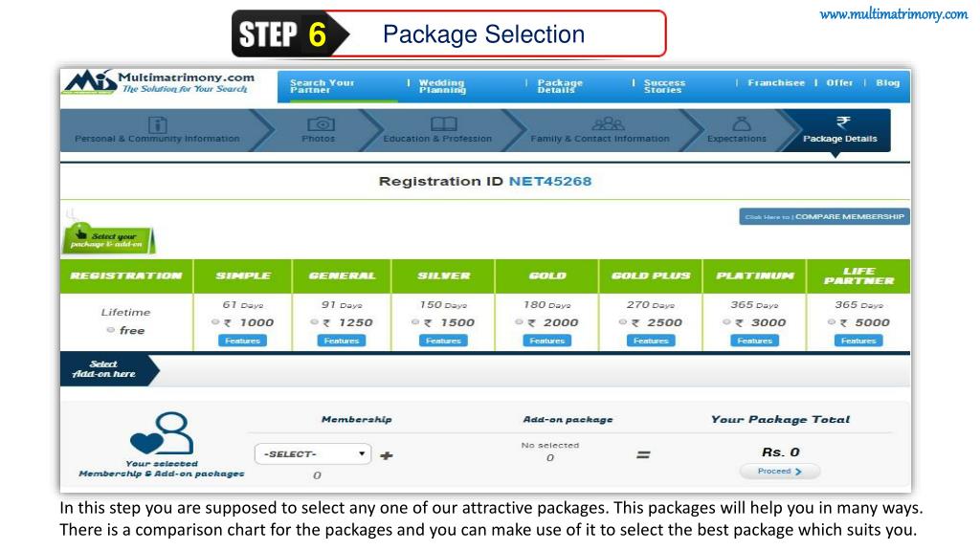This screenshot has width=980, height=551.
Task: Show Features for the Gold package
Action: click(546, 341)
